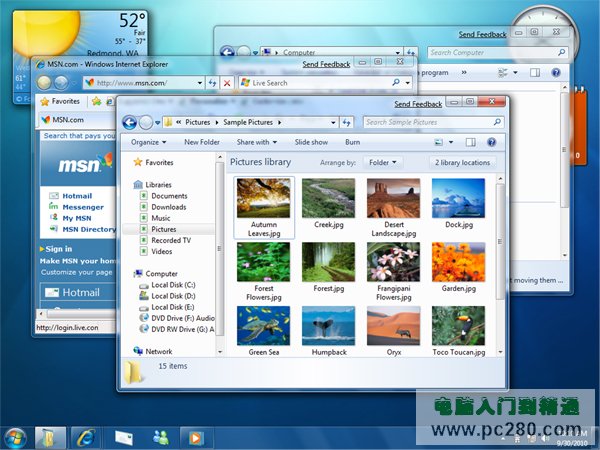600x450 pixels.
Task: Select Pictures library in navigation pane
Action: 158,229
